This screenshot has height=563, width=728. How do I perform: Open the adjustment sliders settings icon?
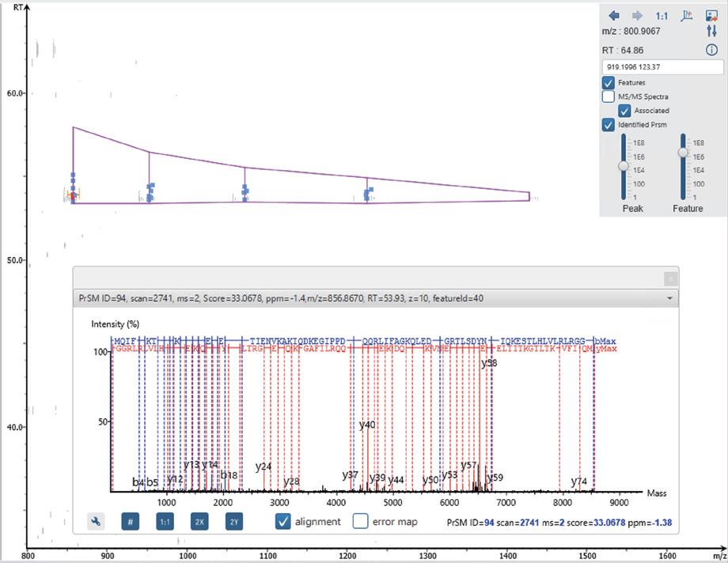pyautogui.click(x=711, y=32)
